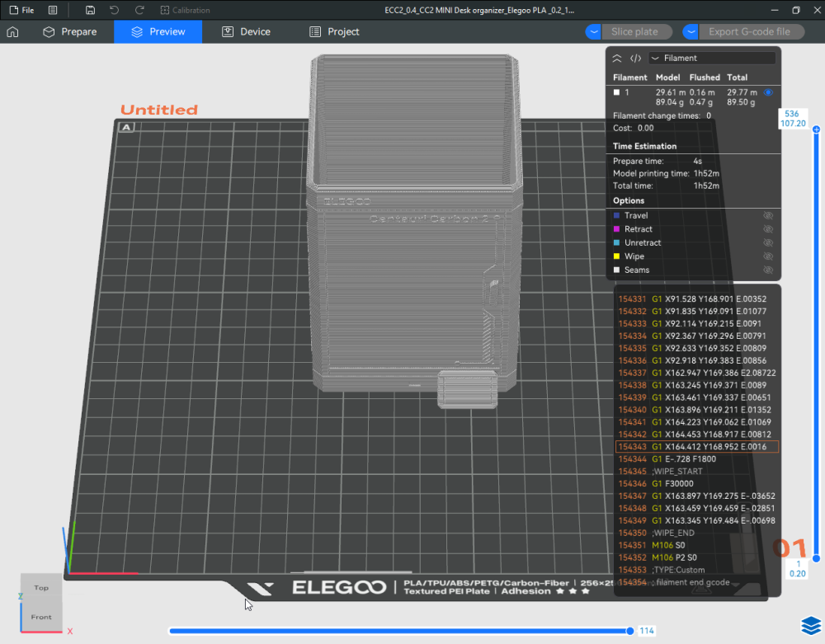Click the Time Estimation heading
The height and width of the screenshot is (644, 825).
click(x=644, y=146)
